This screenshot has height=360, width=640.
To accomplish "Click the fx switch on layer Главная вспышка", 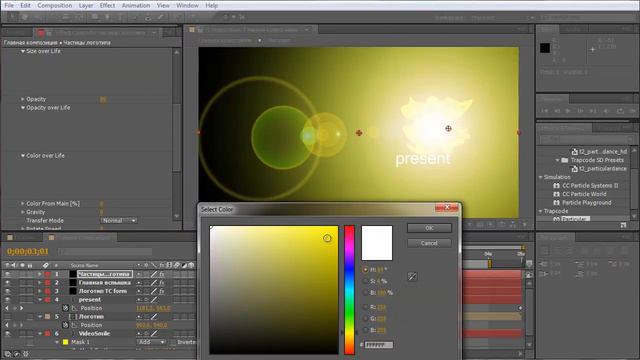I will tap(162, 282).
